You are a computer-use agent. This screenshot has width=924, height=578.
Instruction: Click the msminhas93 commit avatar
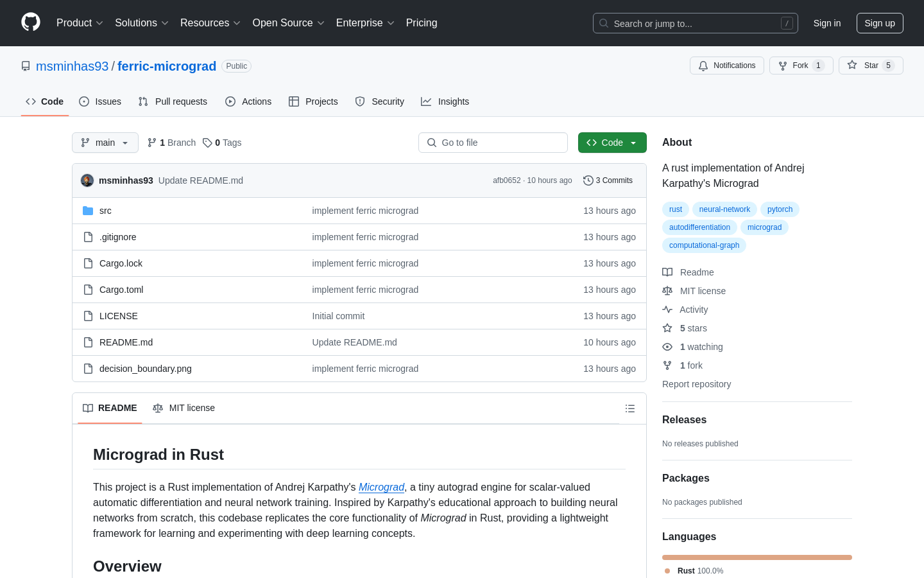87,180
